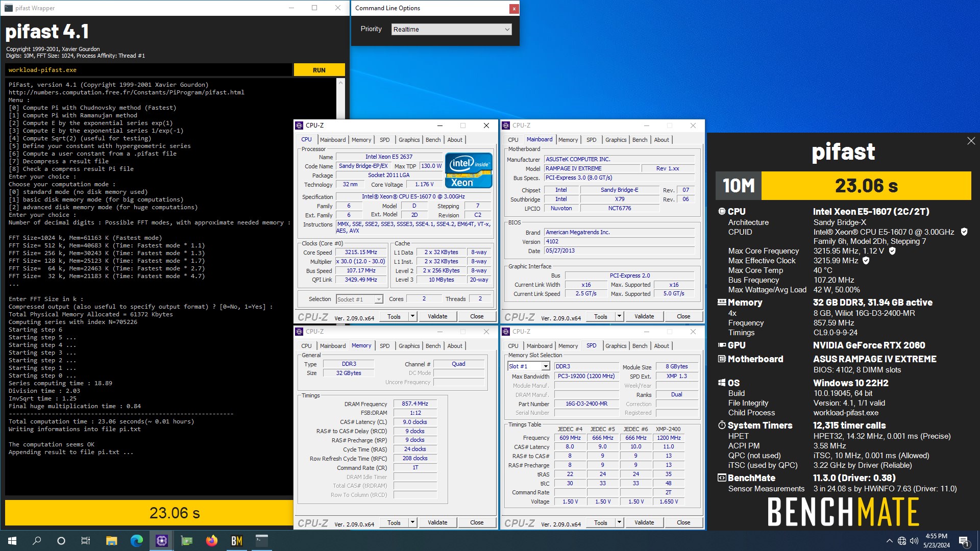The image size is (980, 551).
Task: Click Core Speed value 3215.15 MHz
Action: 361,252
